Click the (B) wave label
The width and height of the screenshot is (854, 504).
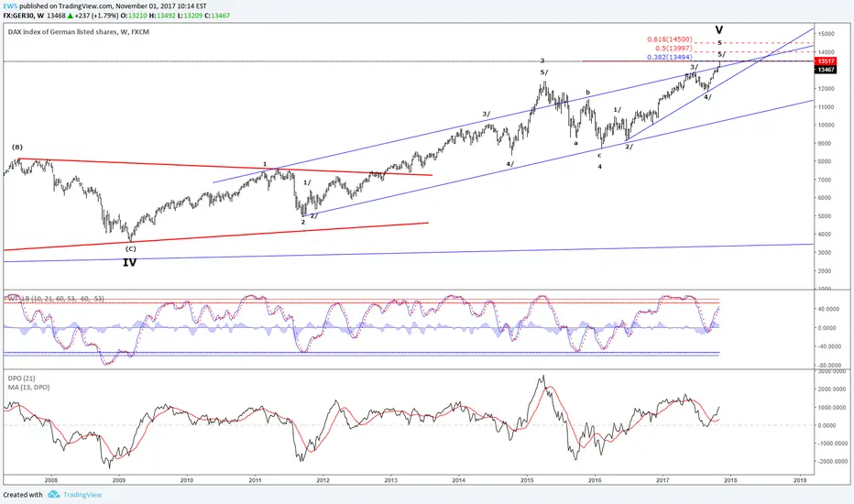[x=17, y=148]
